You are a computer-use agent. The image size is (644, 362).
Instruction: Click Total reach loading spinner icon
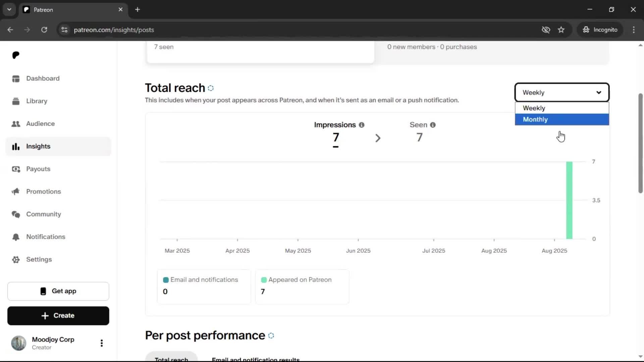(211, 88)
